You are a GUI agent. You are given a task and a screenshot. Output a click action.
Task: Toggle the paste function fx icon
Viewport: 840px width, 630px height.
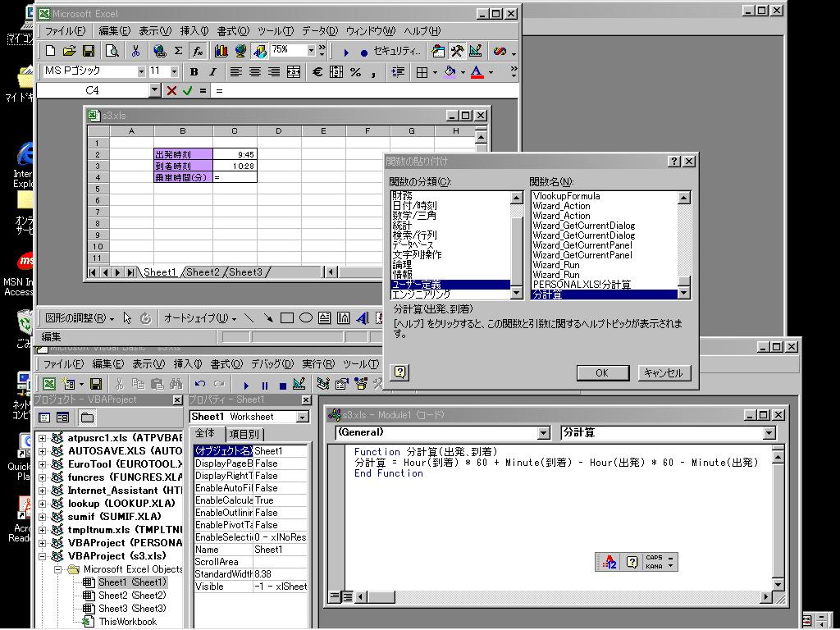(x=198, y=51)
